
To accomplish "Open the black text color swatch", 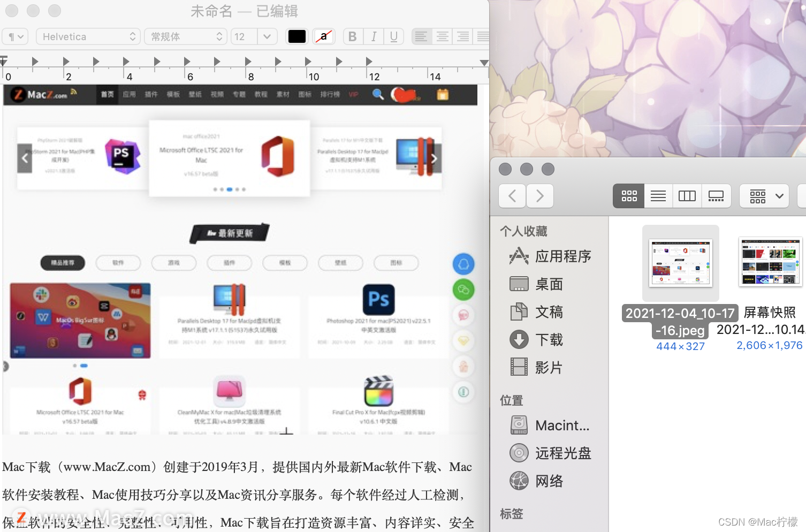I will pyautogui.click(x=297, y=36).
